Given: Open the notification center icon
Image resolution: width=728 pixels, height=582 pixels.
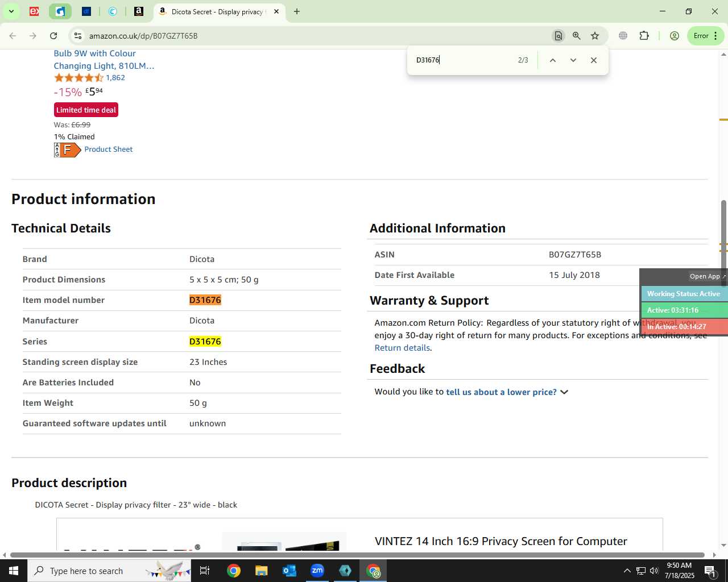Looking at the screenshot, I should (x=710, y=571).
